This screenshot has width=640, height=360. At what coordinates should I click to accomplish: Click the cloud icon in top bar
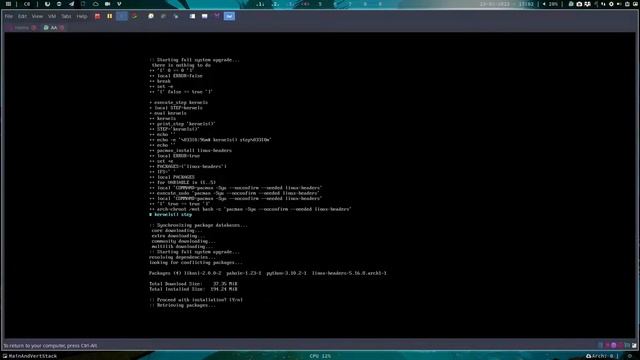pyautogui.click(x=96, y=4)
